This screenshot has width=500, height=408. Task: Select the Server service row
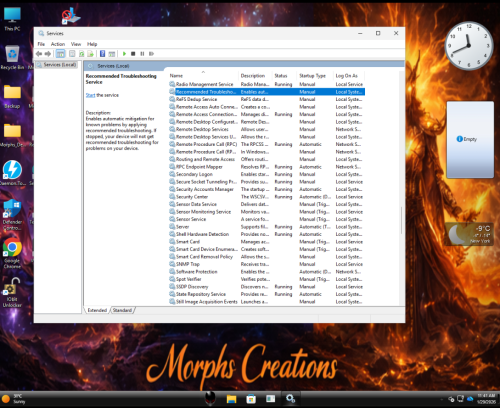[x=267, y=227]
